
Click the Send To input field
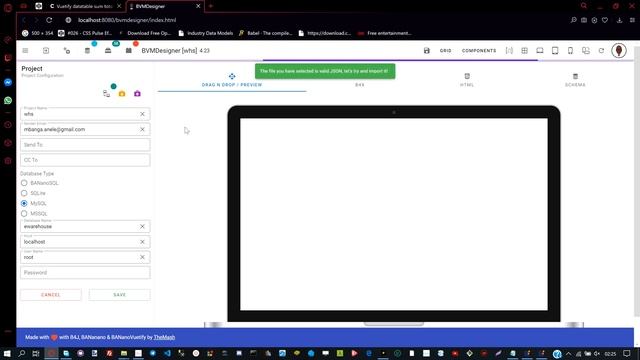tap(85, 145)
